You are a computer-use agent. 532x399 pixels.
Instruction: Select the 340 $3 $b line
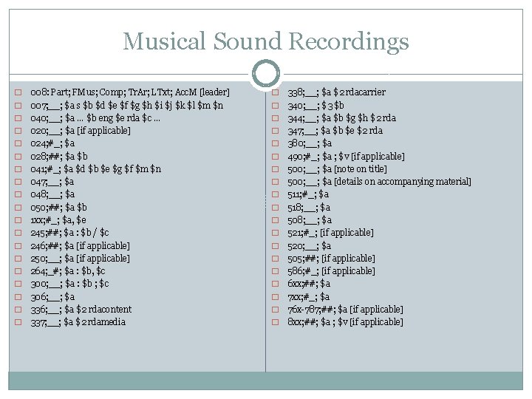[316, 106]
